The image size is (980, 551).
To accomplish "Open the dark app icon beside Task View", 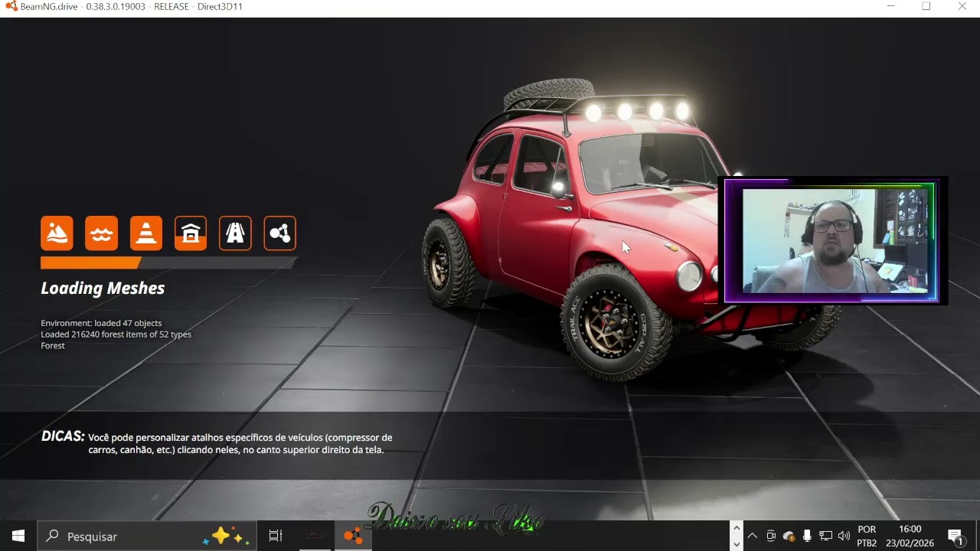I will [x=315, y=536].
